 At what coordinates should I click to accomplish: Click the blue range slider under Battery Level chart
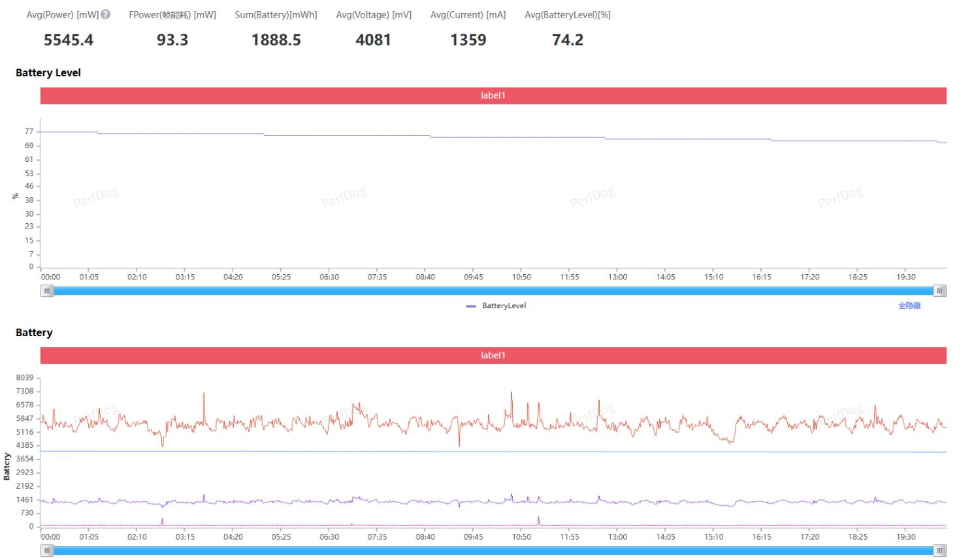click(493, 291)
